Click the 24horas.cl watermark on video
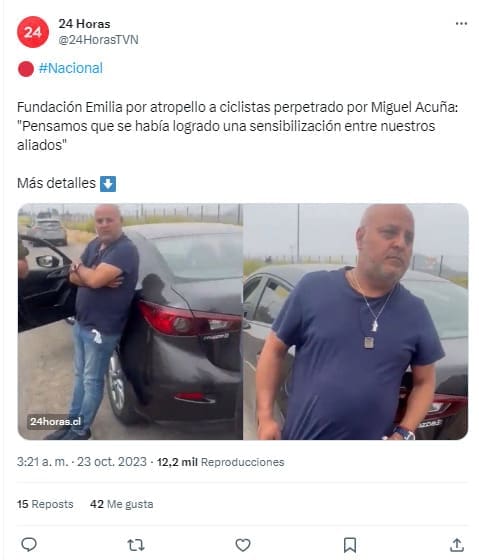479x560 pixels. point(55,421)
